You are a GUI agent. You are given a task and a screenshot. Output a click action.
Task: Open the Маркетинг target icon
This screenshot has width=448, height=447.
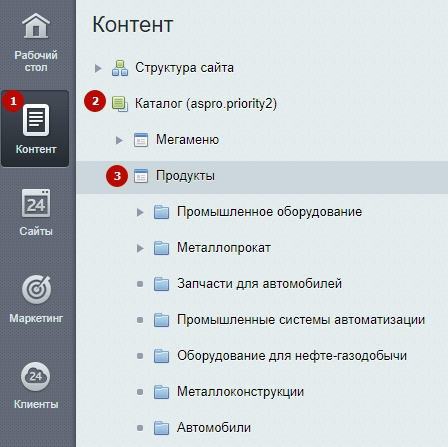click(36, 289)
